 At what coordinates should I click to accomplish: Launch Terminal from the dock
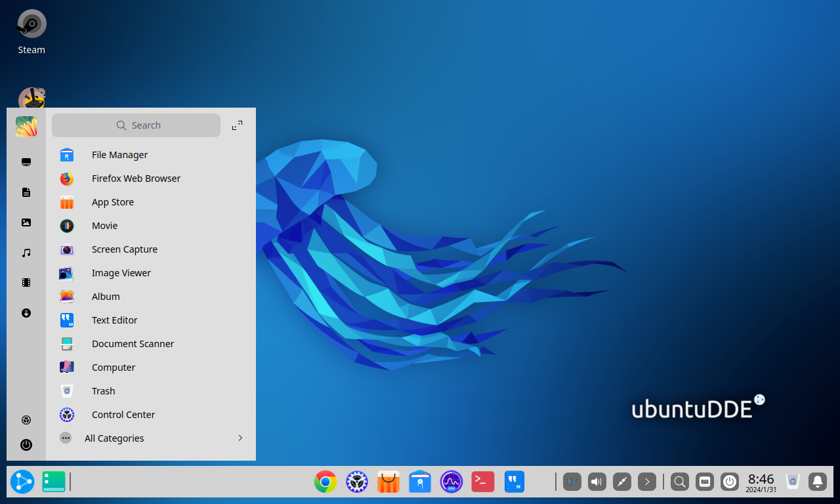tap(483, 482)
